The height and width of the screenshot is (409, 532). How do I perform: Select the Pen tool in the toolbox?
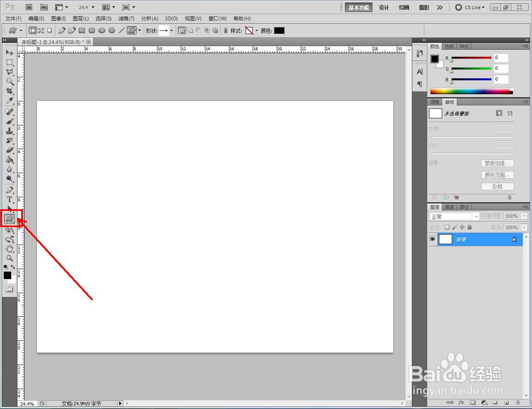(x=10, y=190)
